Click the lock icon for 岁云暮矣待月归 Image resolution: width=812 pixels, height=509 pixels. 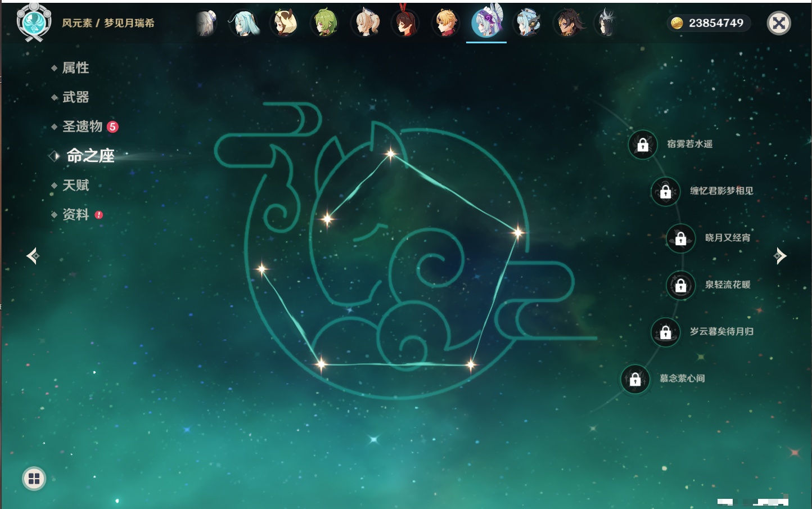pyautogui.click(x=666, y=332)
